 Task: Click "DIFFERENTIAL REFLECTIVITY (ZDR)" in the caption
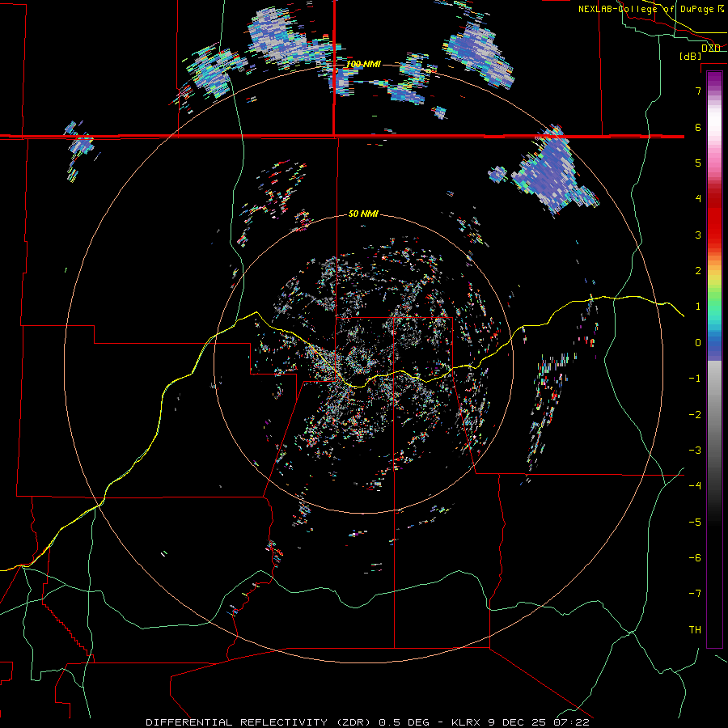tap(256, 722)
